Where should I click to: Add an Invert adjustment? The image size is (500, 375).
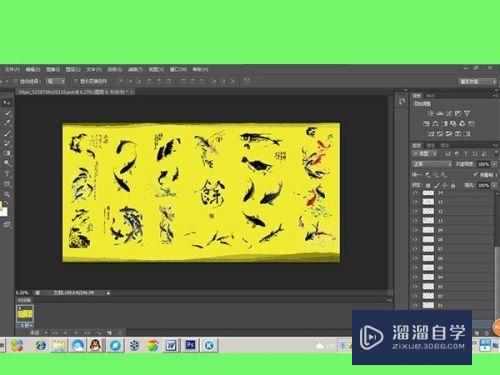click(431, 134)
